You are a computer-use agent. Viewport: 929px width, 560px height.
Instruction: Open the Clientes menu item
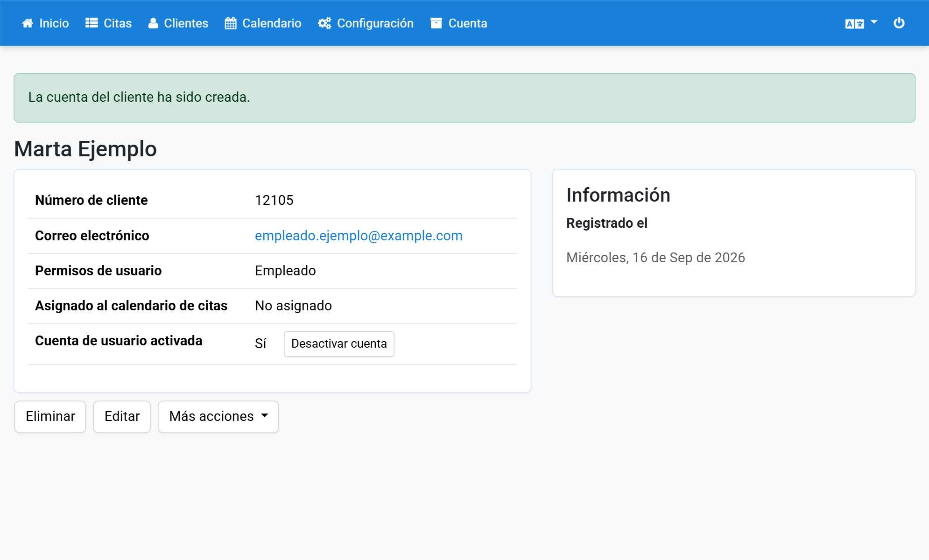coord(178,23)
